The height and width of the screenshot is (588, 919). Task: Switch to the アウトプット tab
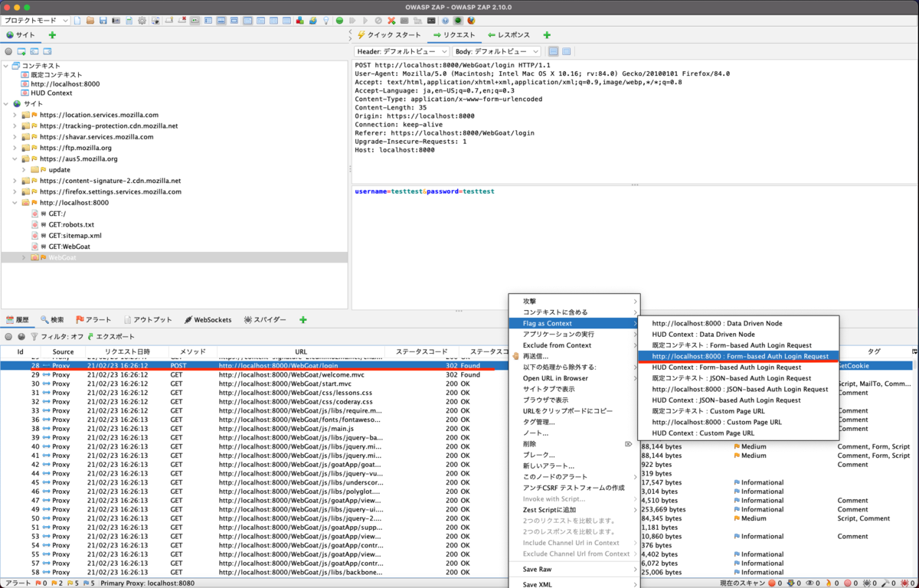tap(147, 319)
